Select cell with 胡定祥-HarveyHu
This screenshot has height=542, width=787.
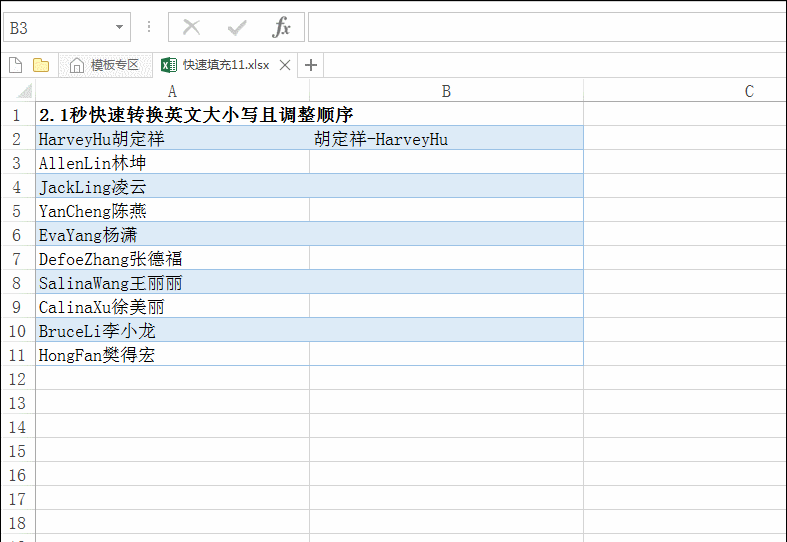(446, 139)
